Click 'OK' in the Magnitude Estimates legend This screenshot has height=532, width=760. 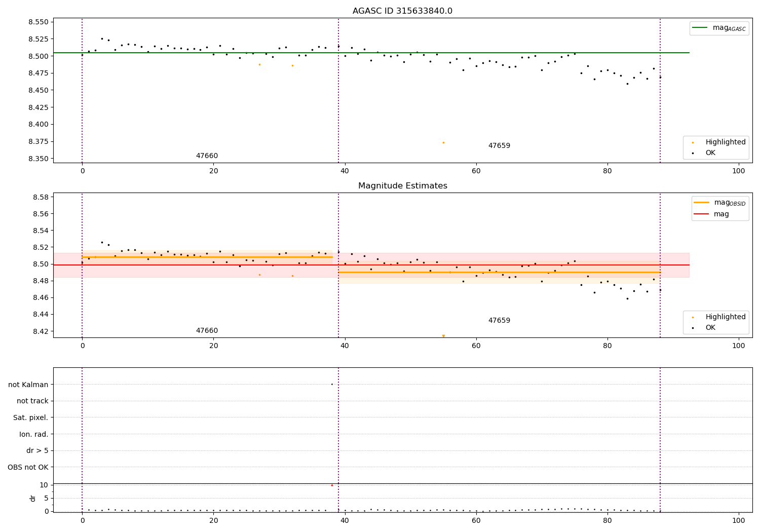point(710,327)
